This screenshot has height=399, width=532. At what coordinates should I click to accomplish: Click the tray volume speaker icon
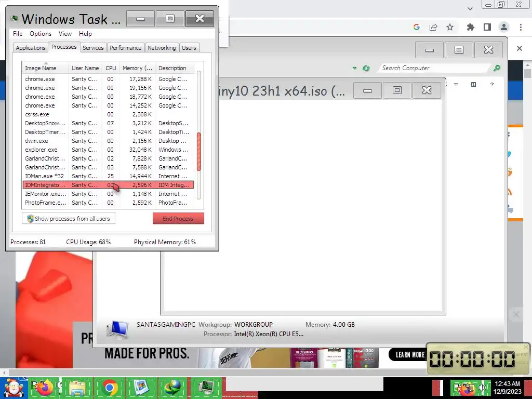pyautogui.click(x=482, y=388)
